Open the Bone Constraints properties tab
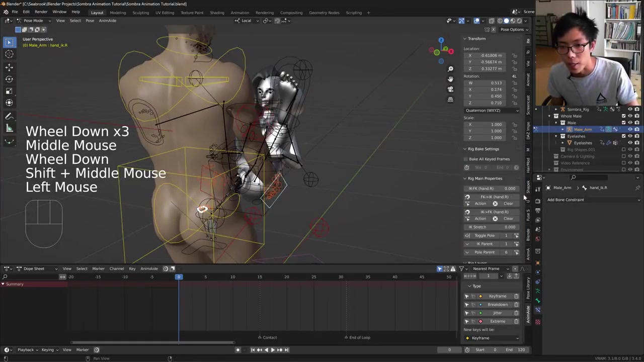Screen dimensions: 644x362 point(538,310)
